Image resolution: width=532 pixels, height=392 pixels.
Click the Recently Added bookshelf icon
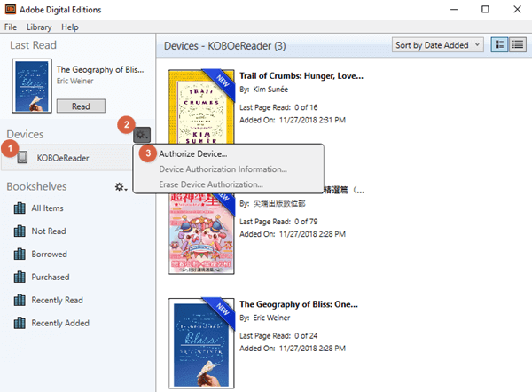click(x=20, y=323)
